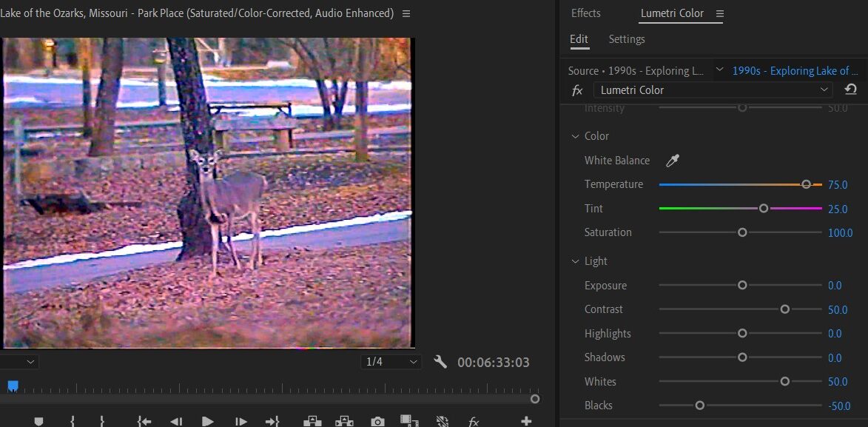Click the Temperature value 75.0
This screenshot has width=868, height=427.
coord(838,185)
